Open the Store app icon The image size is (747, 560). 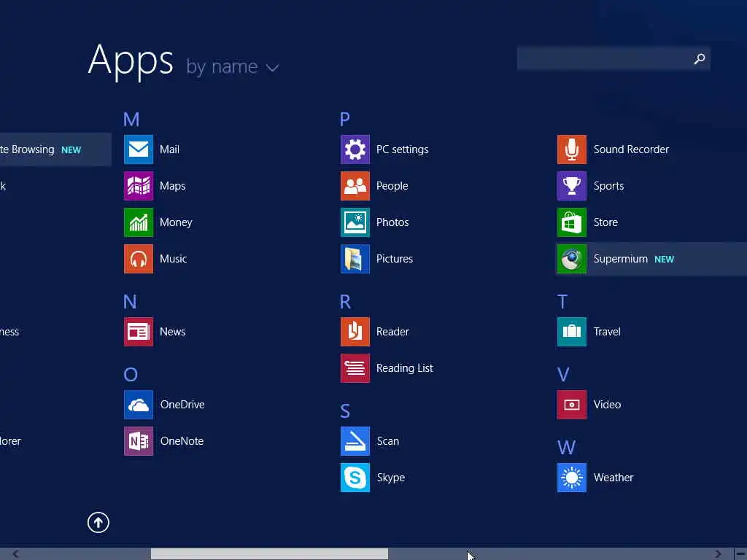coord(572,222)
